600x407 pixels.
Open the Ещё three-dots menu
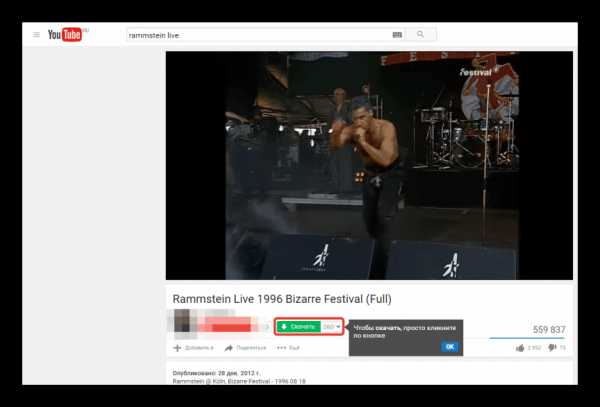288,348
